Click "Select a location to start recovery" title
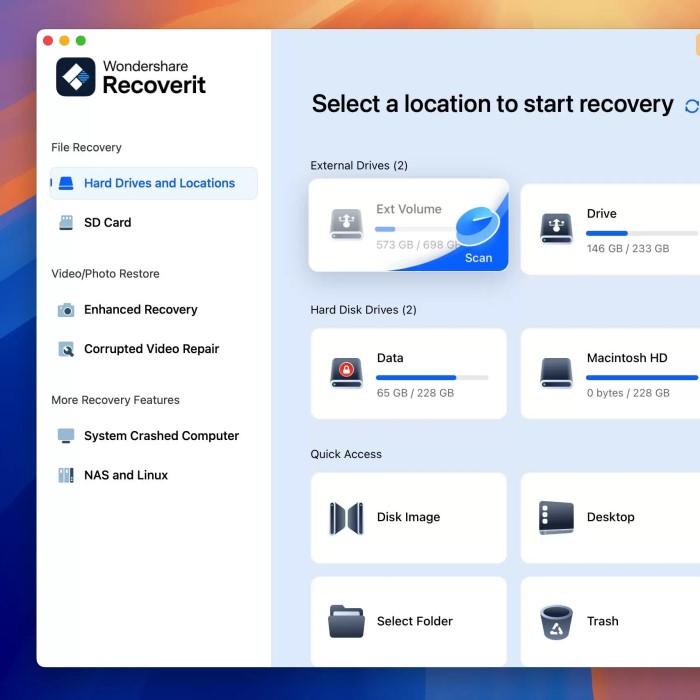 (492, 104)
